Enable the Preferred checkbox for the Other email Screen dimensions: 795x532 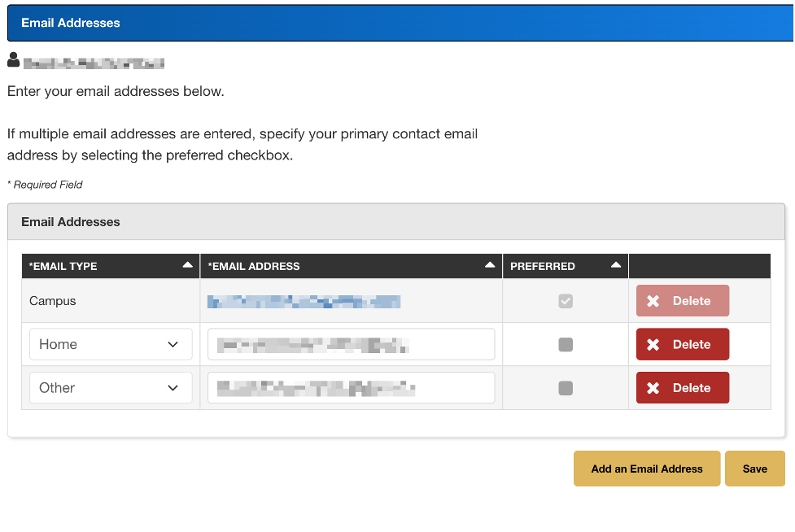[x=565, y=388]
